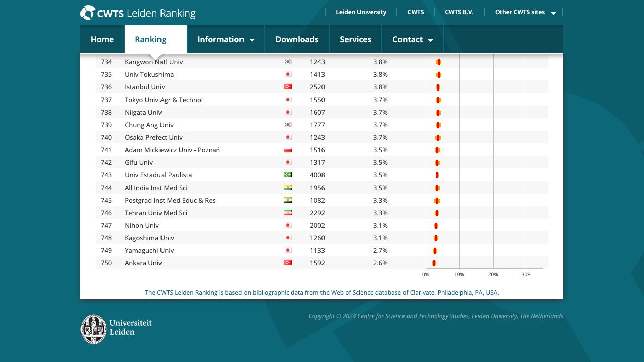
Task: Click Japan flag beside Univ Tokushima
Action: click(x=288, y=74)
